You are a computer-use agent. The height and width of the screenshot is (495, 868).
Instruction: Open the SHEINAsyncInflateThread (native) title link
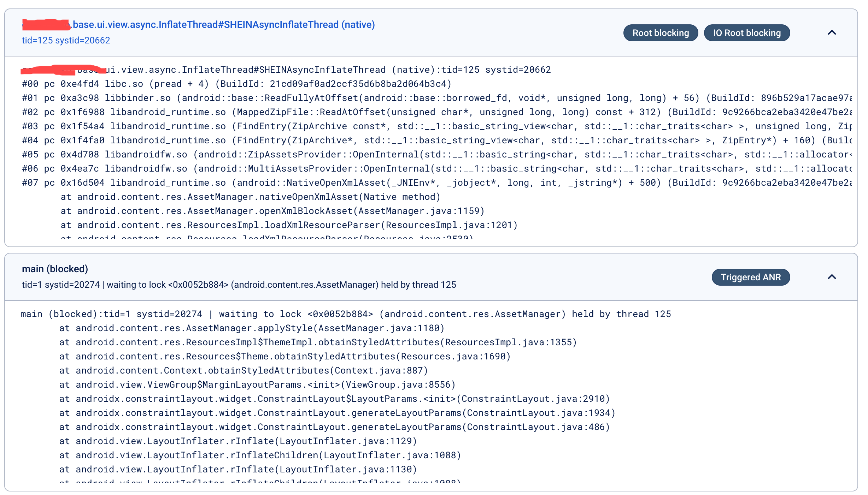pos(223,25)
